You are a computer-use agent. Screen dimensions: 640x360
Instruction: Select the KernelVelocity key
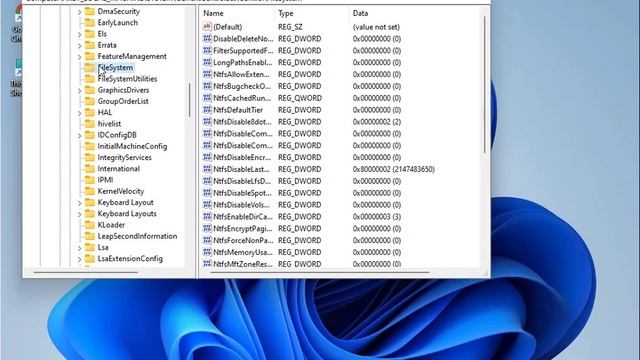pyautogui.click(x=120, y=191)
